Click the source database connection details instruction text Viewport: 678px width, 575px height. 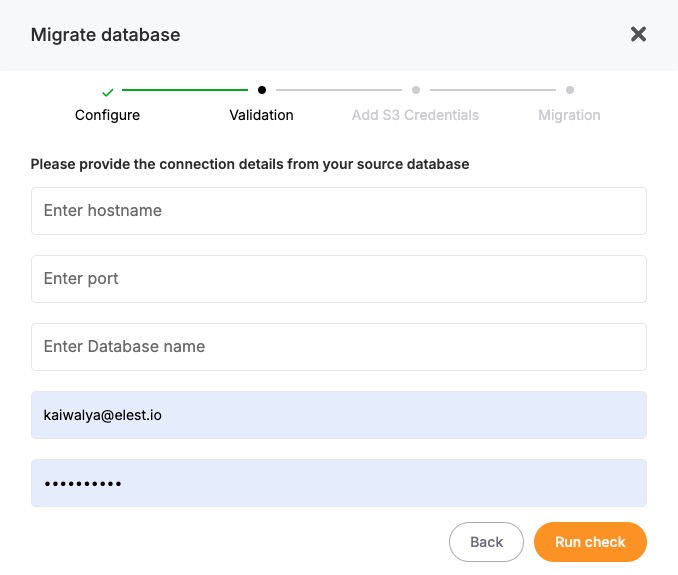click(x=250, y=164)
